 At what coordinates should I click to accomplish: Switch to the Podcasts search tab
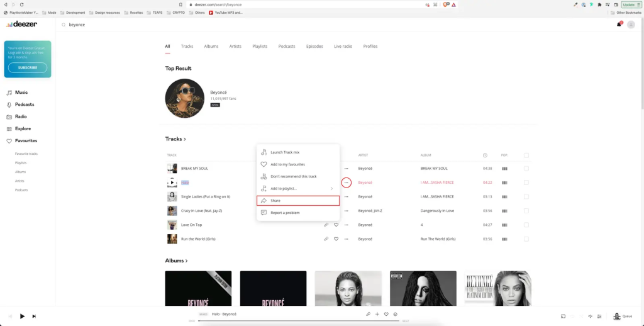click(x=287, y=46)
